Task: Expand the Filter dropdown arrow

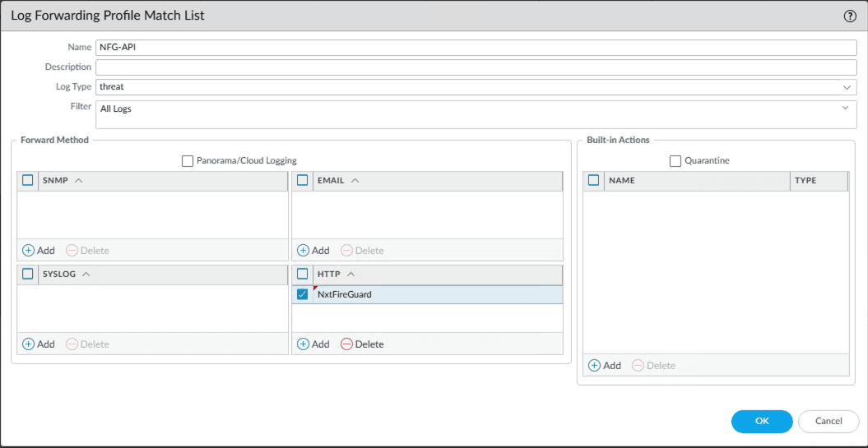Action: click(x=845, y=108)
